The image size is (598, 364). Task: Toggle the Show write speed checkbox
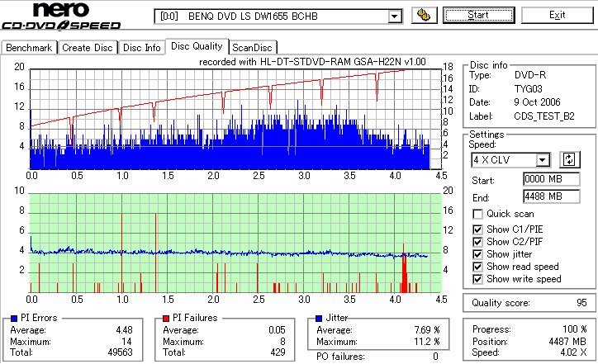click(x=477, y=279)
